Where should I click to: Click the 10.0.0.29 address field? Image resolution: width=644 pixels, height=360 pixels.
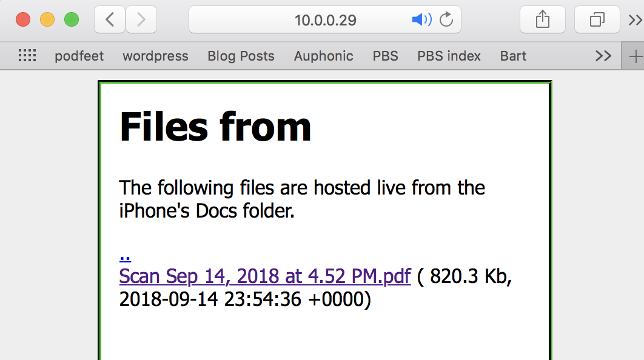tap(325, 20)
